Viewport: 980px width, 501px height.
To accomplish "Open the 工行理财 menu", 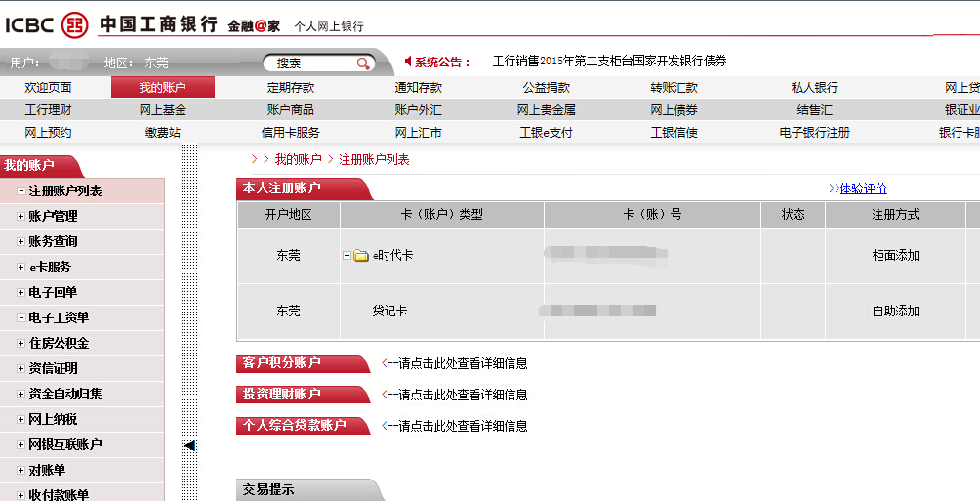I will click(x=48, y=110).
